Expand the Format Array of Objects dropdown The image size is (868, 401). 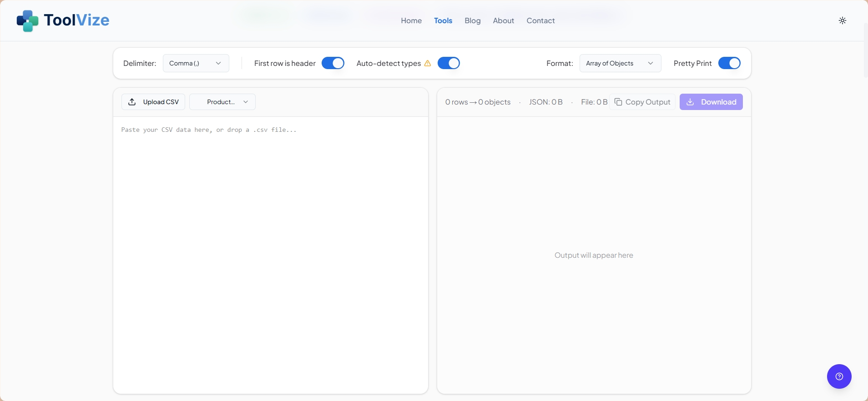point(621,63)
